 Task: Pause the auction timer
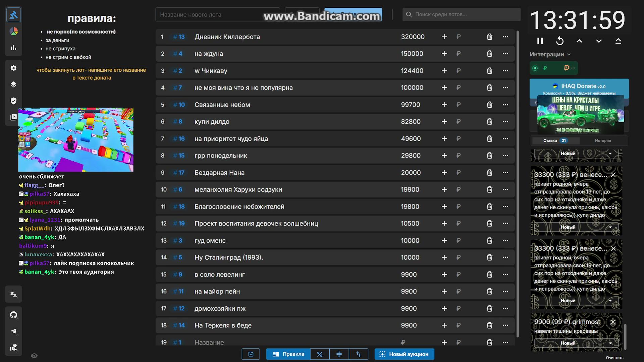[x=540, y=41]
